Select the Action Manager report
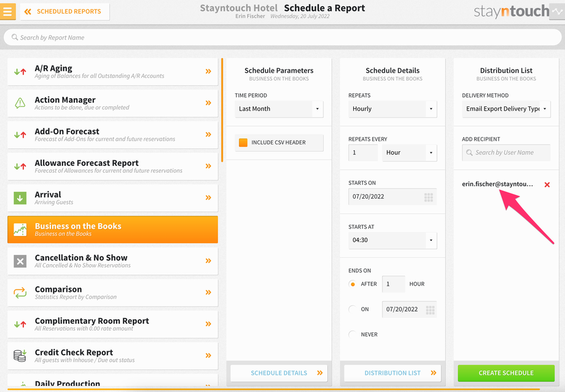The height and width of the screenshot is (392, 565). pyautogui.click(x=113, y=103)
